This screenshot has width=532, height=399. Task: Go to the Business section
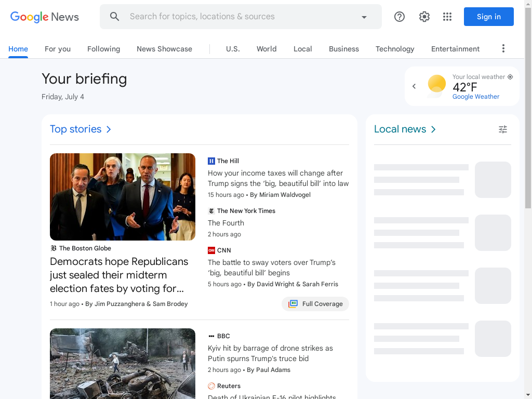coord(344,49)
